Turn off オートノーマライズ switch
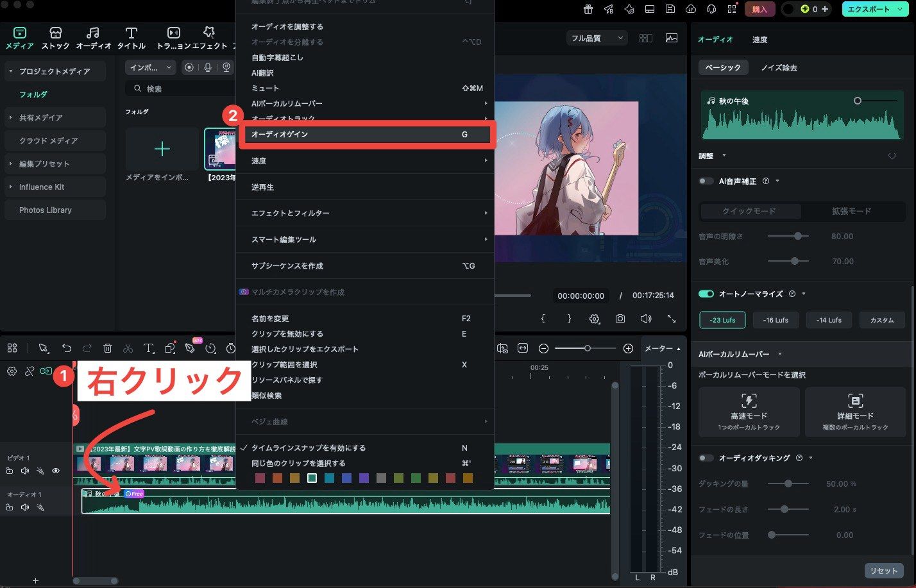This screenshot has height=588, width=916. tap(706, 294)
